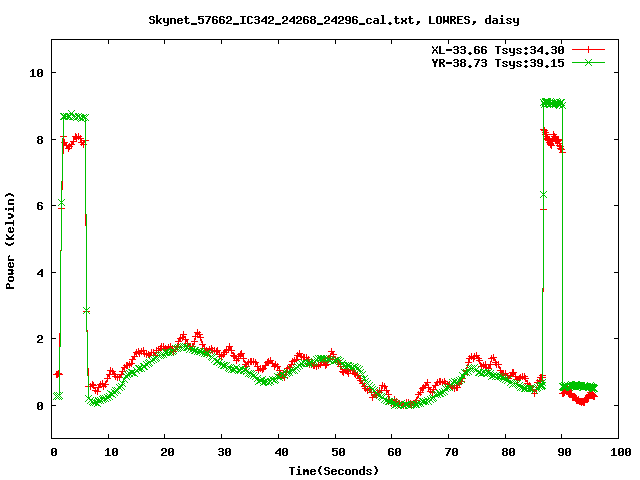
Task: Select the XL-33.66 Tsys:34.30 legend entry
Action: click(498, 50)
